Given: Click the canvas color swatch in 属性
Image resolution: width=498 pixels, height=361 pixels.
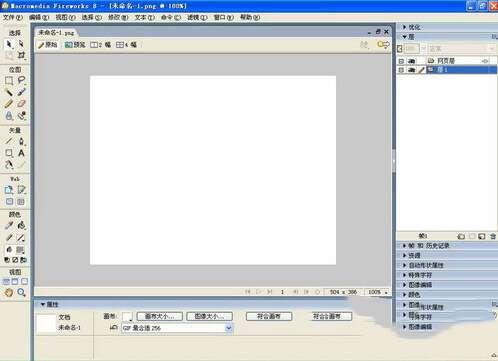Looking at the screenshot, I should click(127, 316).
